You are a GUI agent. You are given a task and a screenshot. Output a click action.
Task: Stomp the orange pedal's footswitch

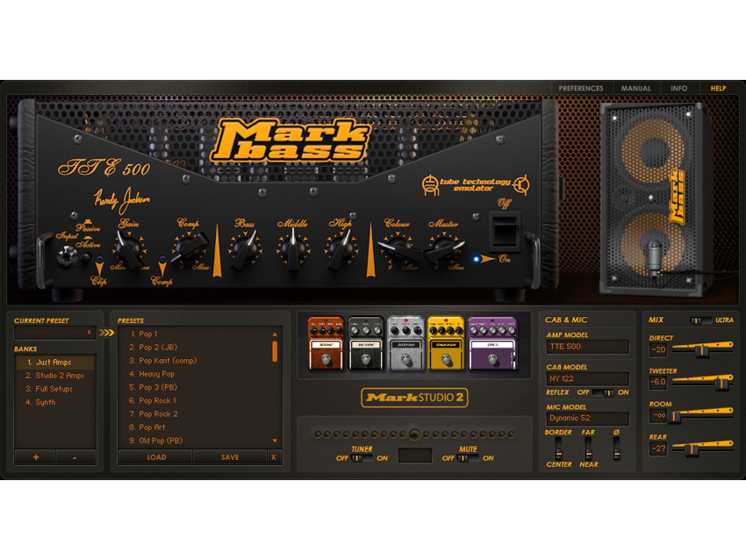point(326,359)
